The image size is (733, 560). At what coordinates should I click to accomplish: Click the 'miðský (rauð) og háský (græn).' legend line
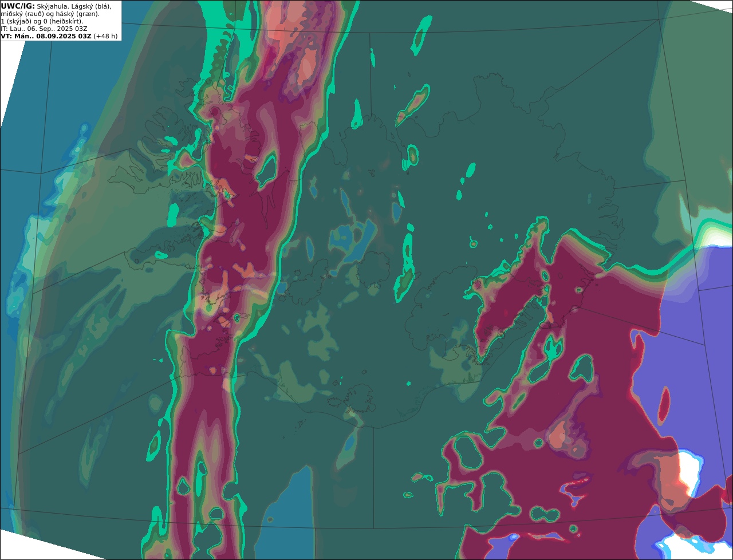50,14
